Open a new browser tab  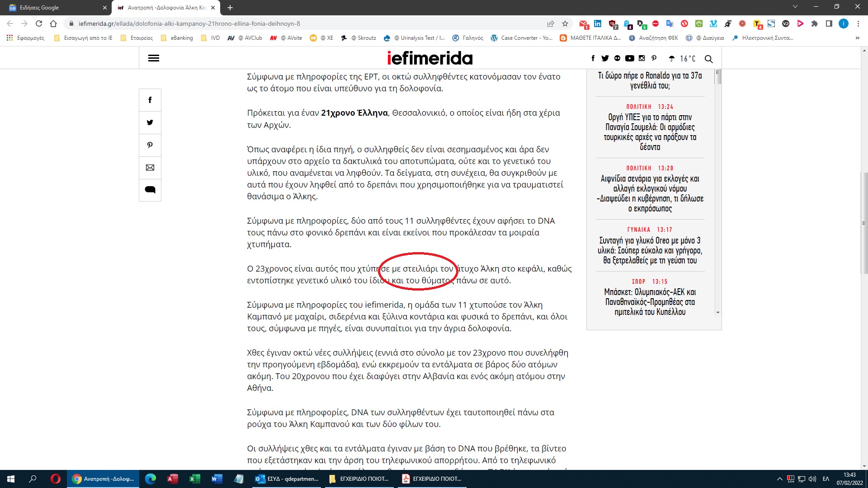pyautogui.click(x=230, y=8)
